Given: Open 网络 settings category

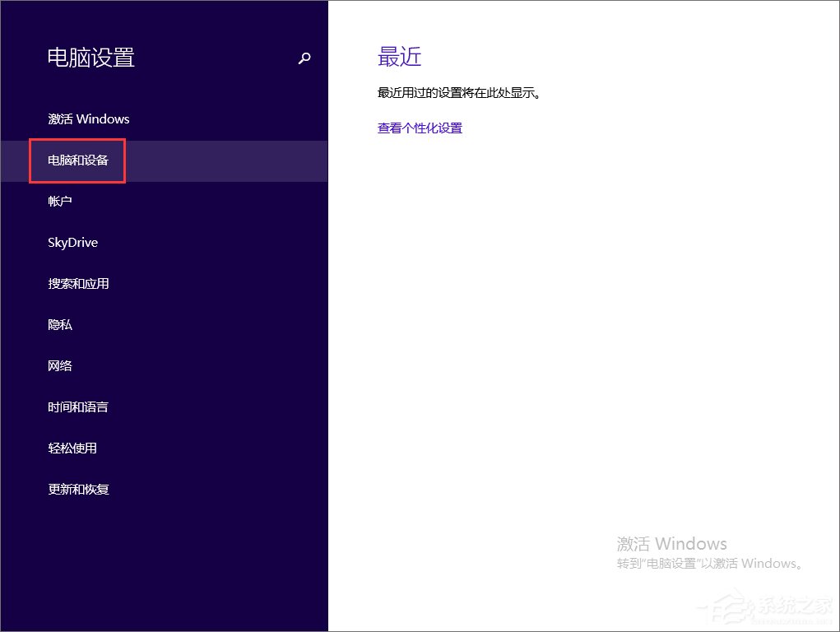Looking at the screenshot, I should point(59,365).
